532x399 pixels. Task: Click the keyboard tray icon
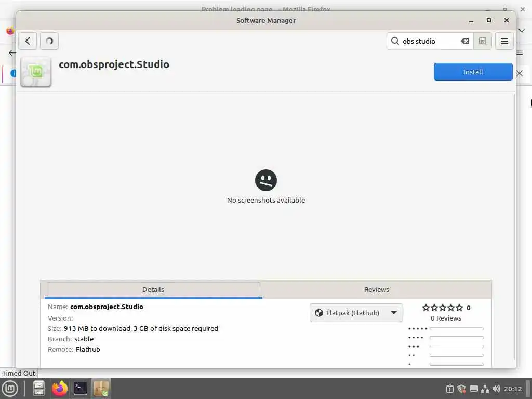[x=474, y=389]
